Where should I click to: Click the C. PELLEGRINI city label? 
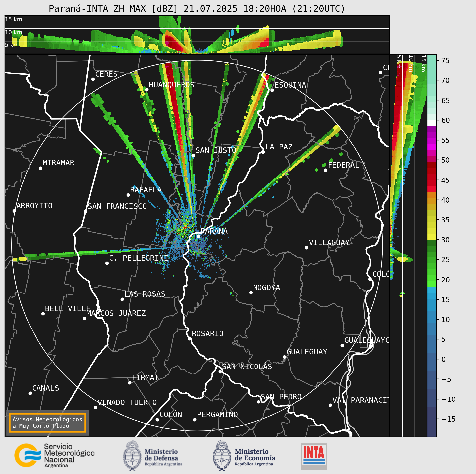pos(138,258)
